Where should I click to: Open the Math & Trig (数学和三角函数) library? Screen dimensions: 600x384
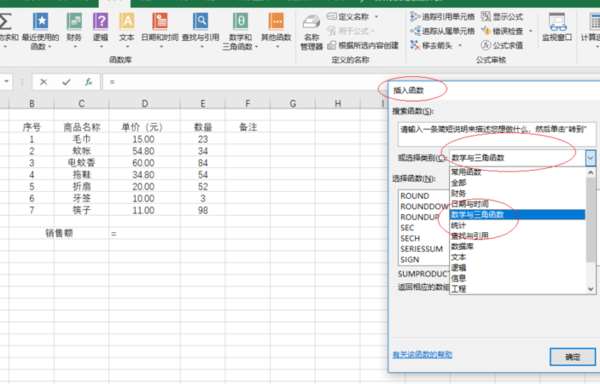240,31
